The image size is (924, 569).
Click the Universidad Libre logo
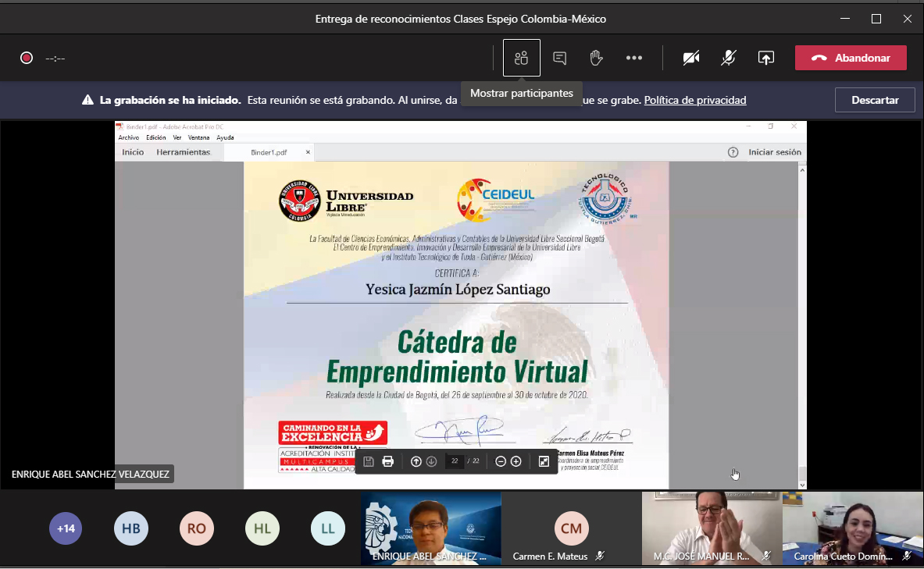tap(346, 201)
